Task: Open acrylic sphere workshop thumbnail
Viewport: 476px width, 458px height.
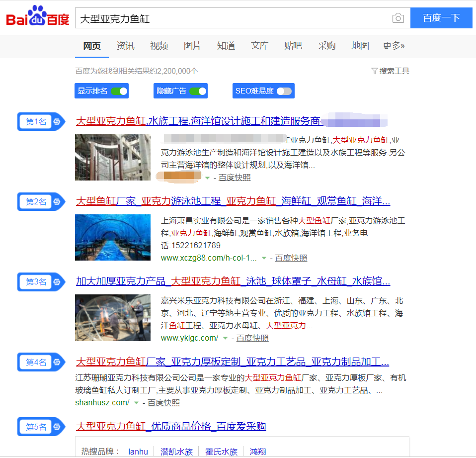Action: [x=113, y=318]
